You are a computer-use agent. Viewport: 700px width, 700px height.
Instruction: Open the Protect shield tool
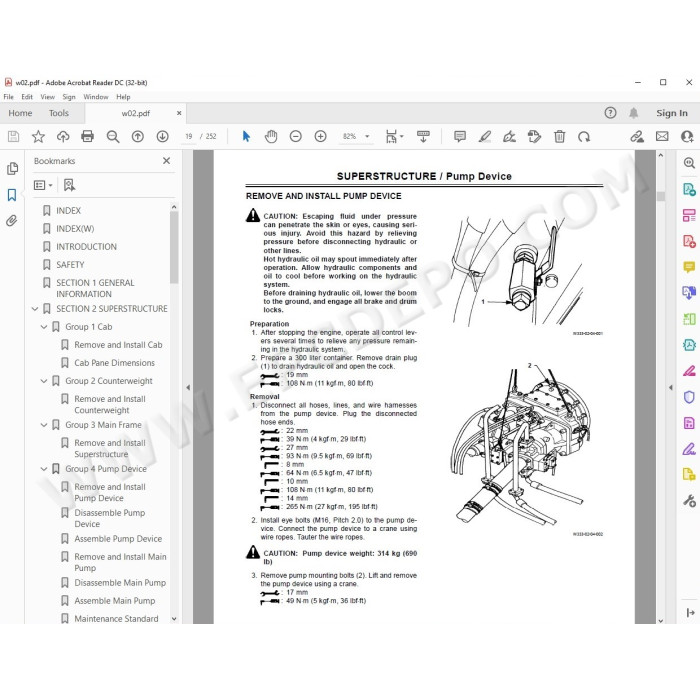pyautogui.click(x=689, y=397)
